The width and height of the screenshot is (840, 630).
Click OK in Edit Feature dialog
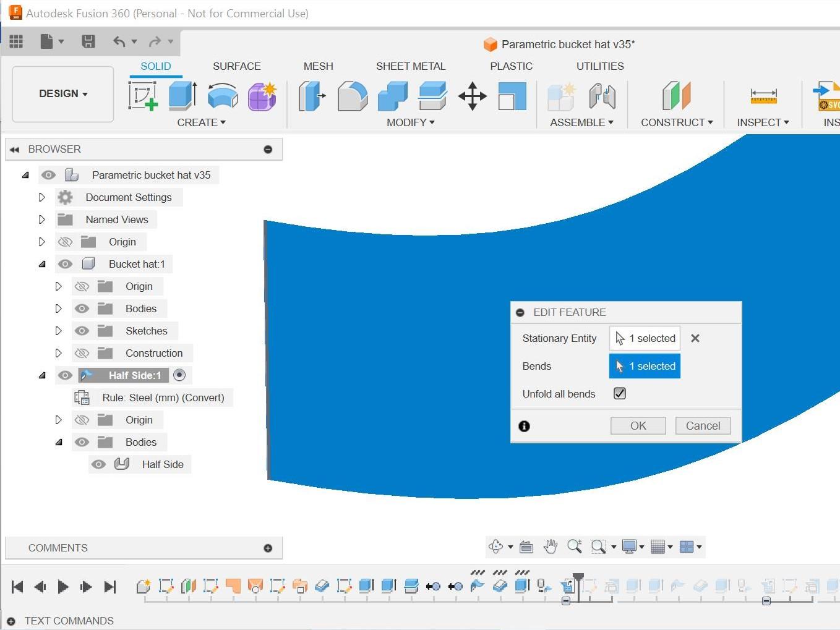[638, 426]
